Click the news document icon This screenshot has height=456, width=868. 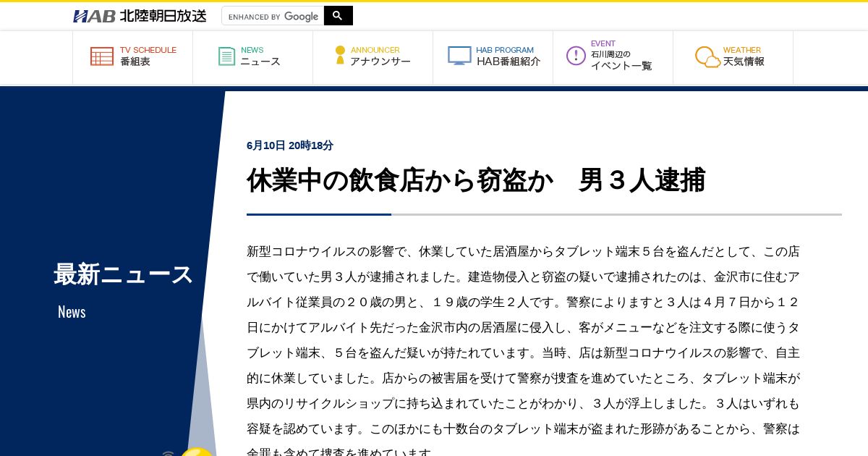coord(227,56)
